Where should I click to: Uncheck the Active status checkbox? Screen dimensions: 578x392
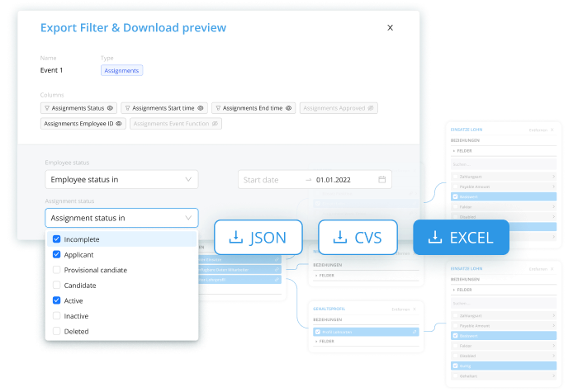click(x=56, y=300)
